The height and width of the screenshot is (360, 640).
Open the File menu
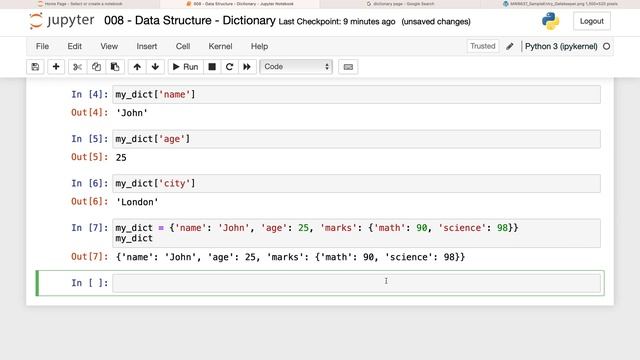coord(42,47)
